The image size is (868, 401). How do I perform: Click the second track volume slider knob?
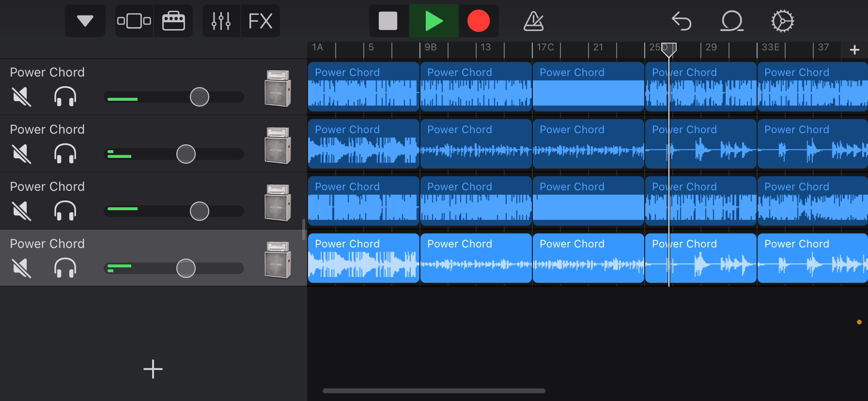pos(186,154)
